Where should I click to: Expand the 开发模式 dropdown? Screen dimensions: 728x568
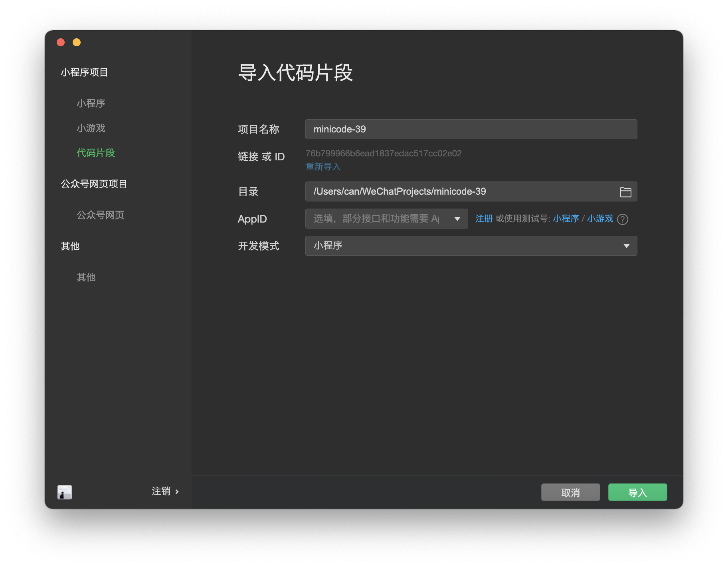point(626,246)
